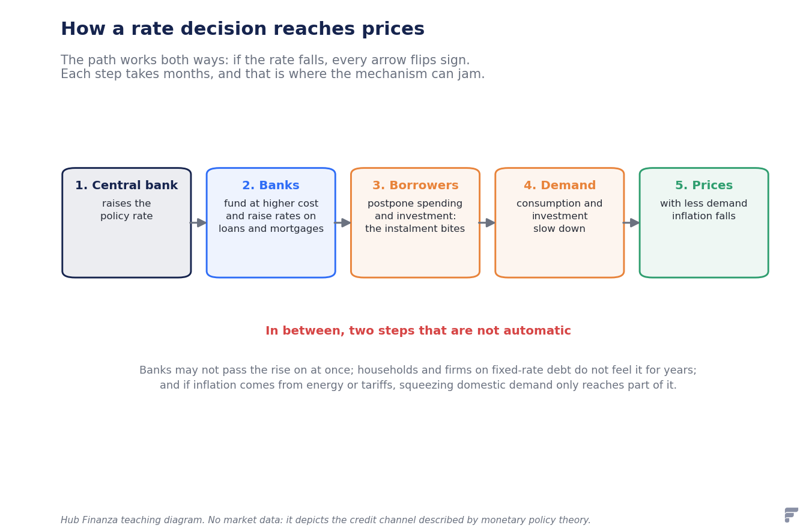
Task: Click the red 'two steps that are not automatic' heading
Action: click(418, 331)
